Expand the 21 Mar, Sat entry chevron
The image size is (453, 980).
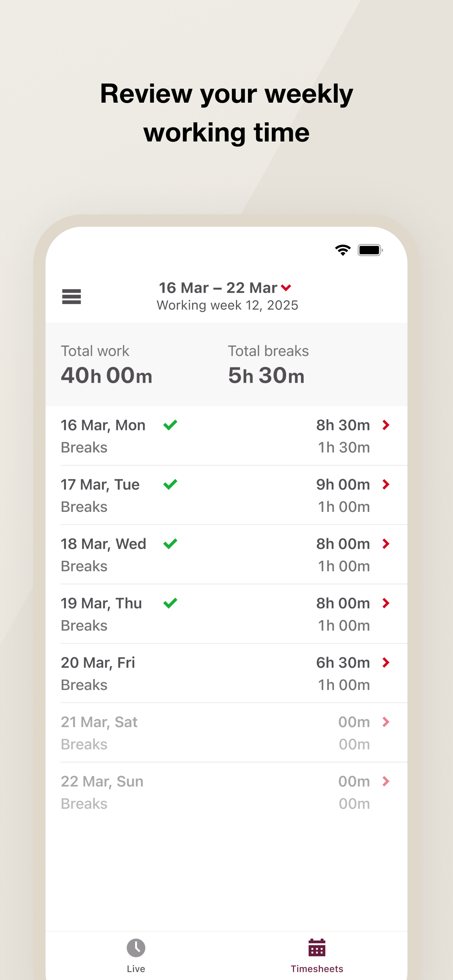point(386,722)
